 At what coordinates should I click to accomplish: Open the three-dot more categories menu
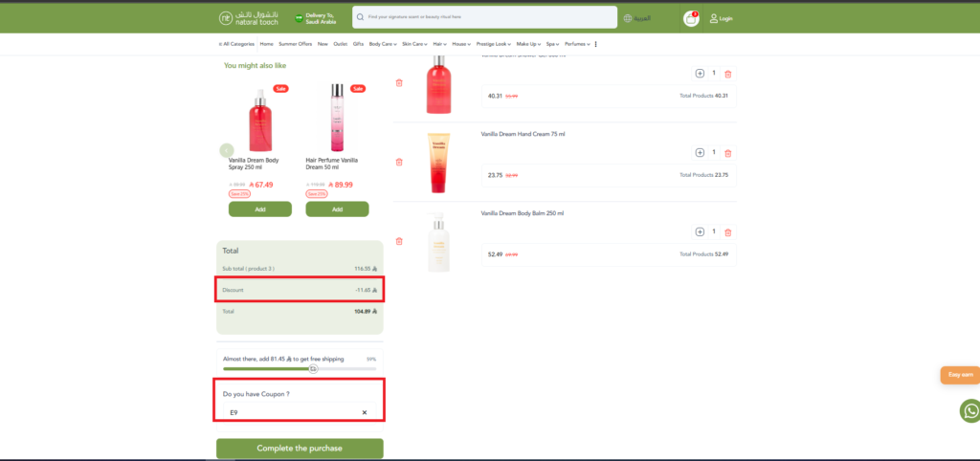[x=595, y=44]
